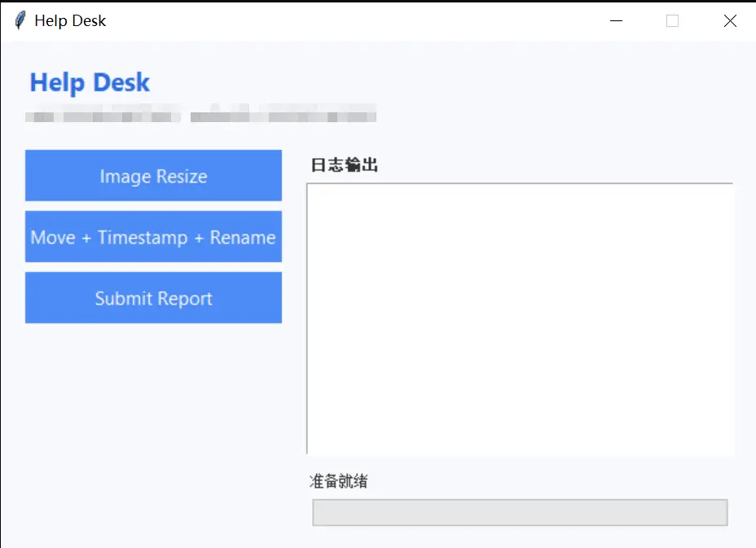
Task: Click the left edge of log box
Action: 307,318
